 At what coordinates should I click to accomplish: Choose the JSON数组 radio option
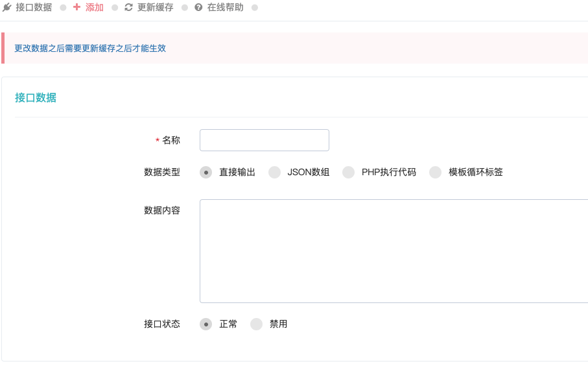(275, 173)
